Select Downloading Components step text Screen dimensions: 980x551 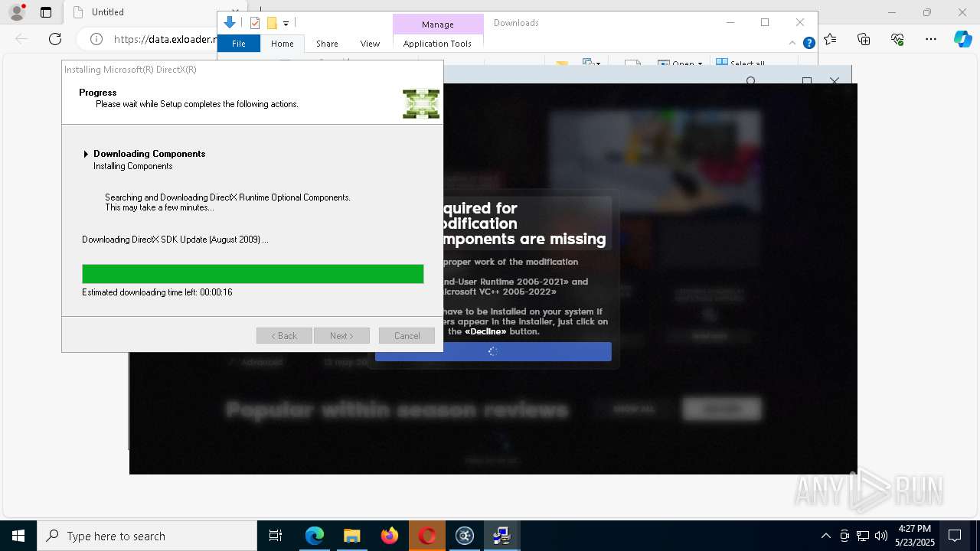149,154
